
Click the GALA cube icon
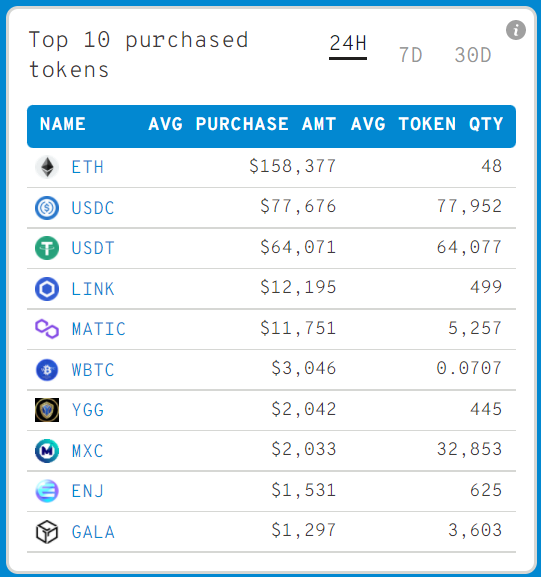[x=47, y=532]
